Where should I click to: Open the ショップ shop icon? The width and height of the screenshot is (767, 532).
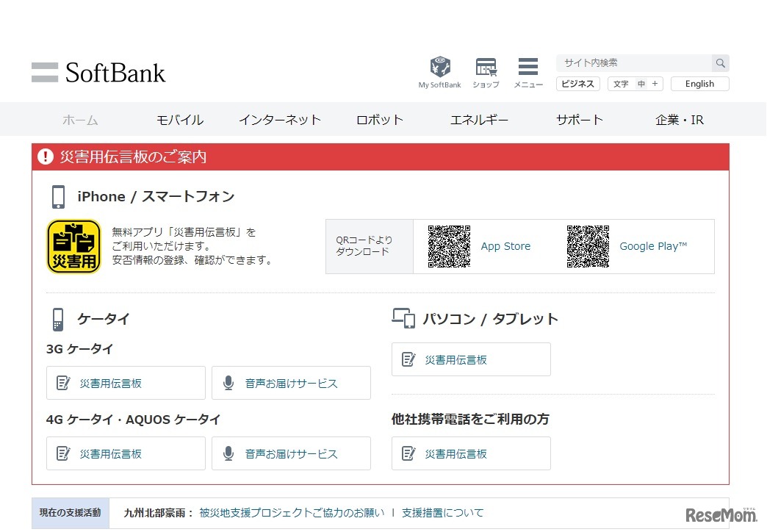[486, 72]
